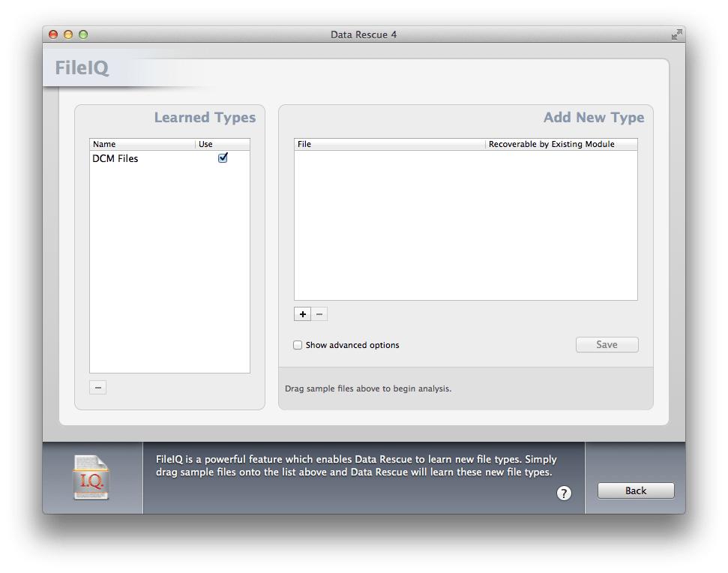Open help via the question mark icon

(x=564, y=493)
